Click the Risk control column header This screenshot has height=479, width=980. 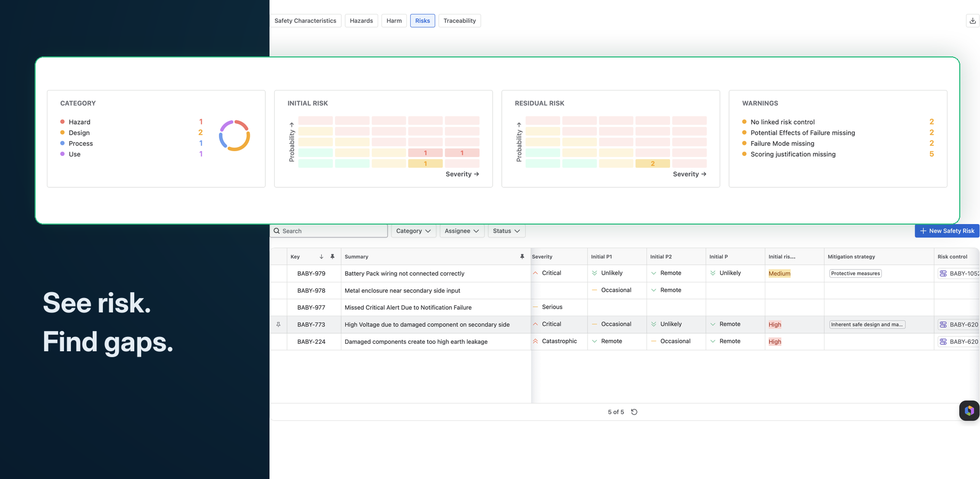click(x=957, y=257)
